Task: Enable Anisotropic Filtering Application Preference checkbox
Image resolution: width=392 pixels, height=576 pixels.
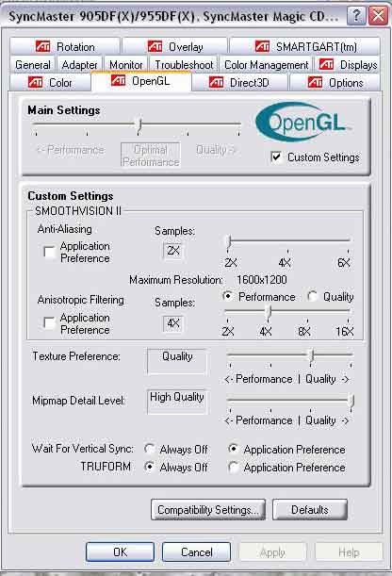Action: (49, 323)
